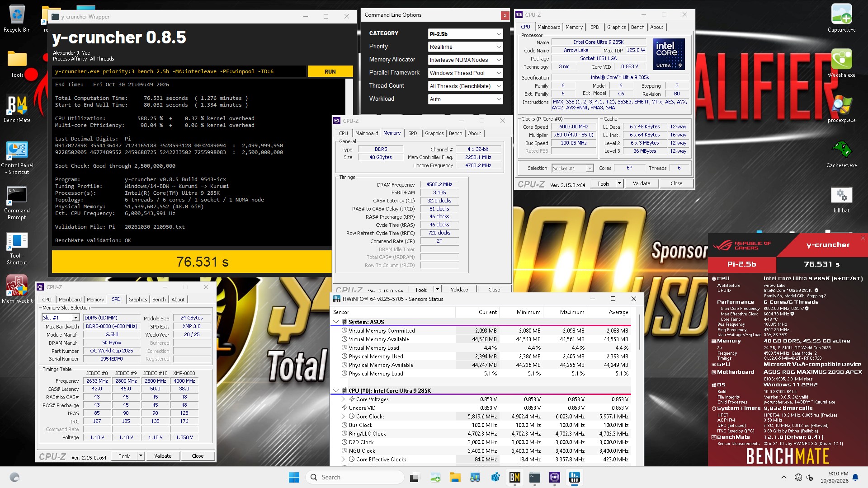Open File Explorer from the taskbar

click(x=455, y=477)
